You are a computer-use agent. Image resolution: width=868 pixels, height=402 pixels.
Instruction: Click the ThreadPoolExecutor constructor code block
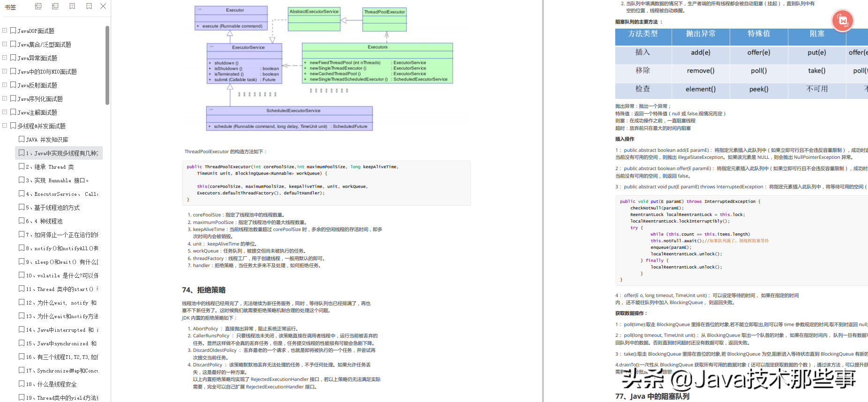pos(326,183)
